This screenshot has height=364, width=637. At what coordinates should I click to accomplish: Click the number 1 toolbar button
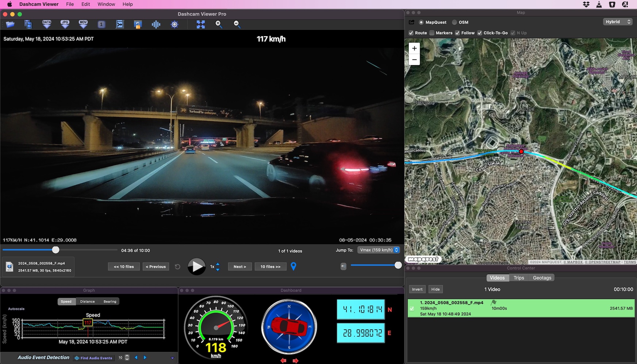[x=101, y=24]
